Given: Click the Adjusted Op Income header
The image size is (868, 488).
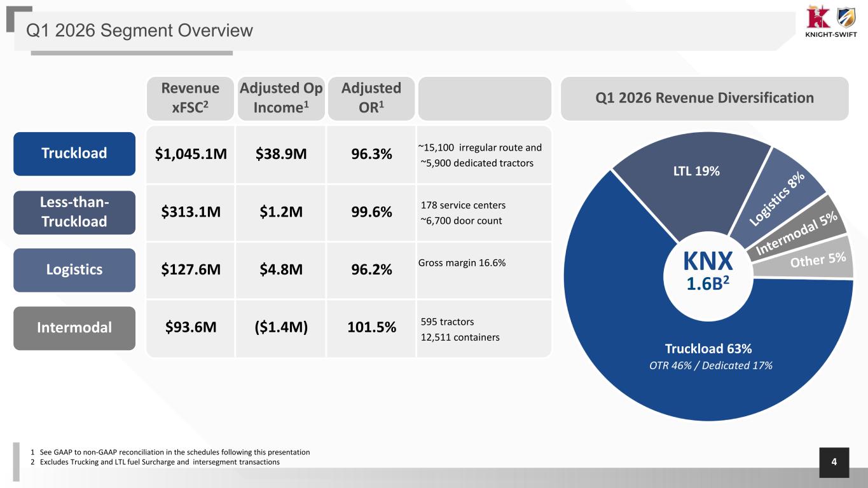Looking at the screenshot, I should 281,98.
